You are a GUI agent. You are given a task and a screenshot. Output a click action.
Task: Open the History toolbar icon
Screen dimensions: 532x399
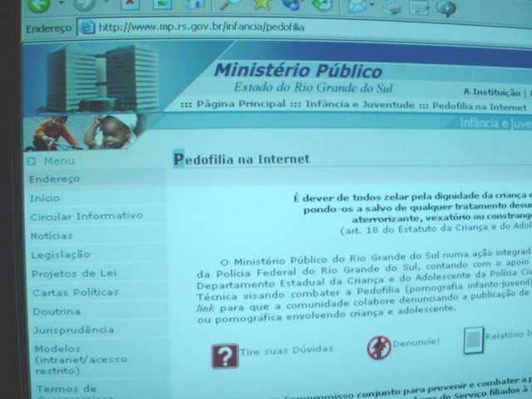tap(322, 4)
